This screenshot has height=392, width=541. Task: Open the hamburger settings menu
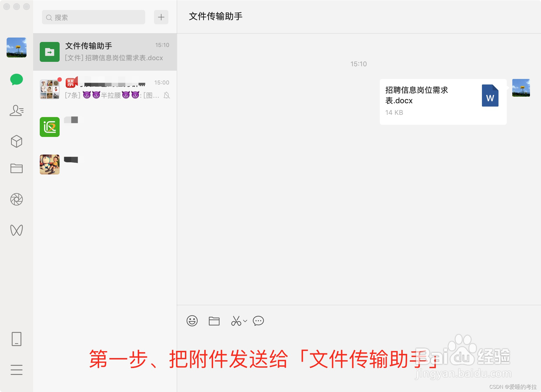pyautogui.click(x=17, y=370)
